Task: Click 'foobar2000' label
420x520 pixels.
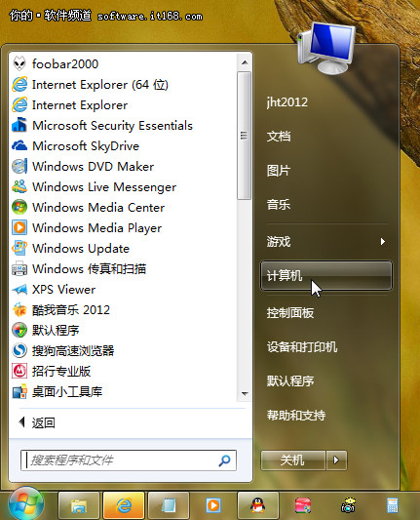Action: point(65,64)
